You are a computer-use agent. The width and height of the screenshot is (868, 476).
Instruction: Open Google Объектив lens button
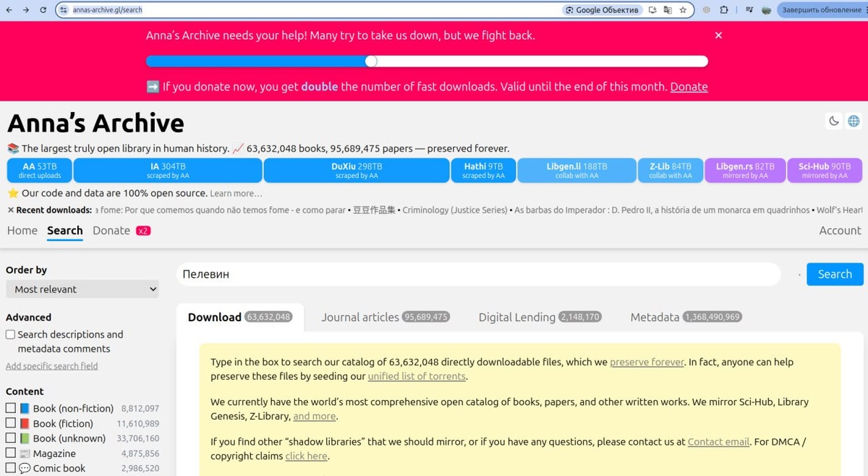click(603, 10)
